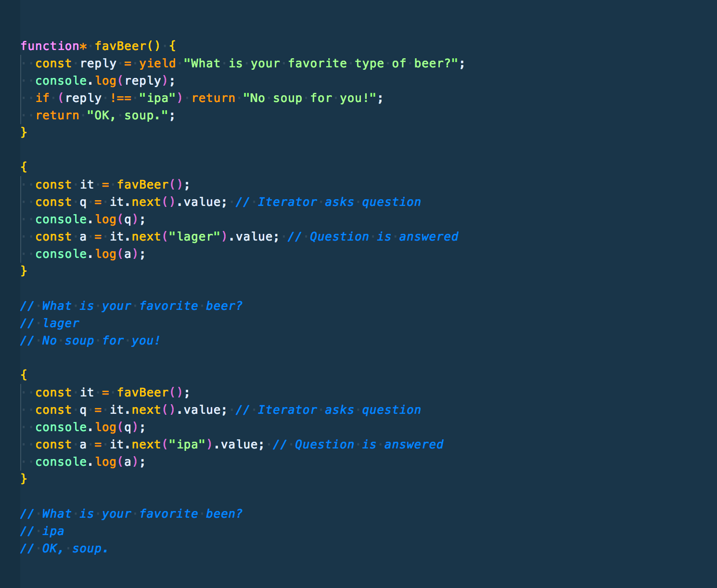Click the comment line reading "// lager"
This screenshot has width=717, height=588.
pos(50,323)
